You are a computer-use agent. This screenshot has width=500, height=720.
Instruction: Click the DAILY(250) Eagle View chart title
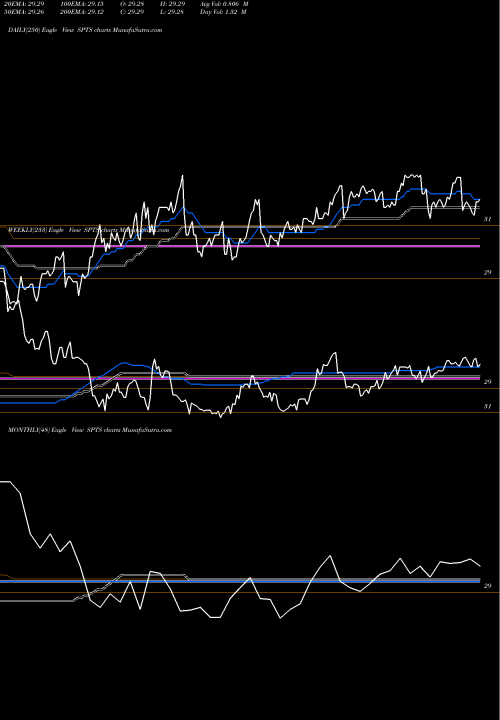85,30
